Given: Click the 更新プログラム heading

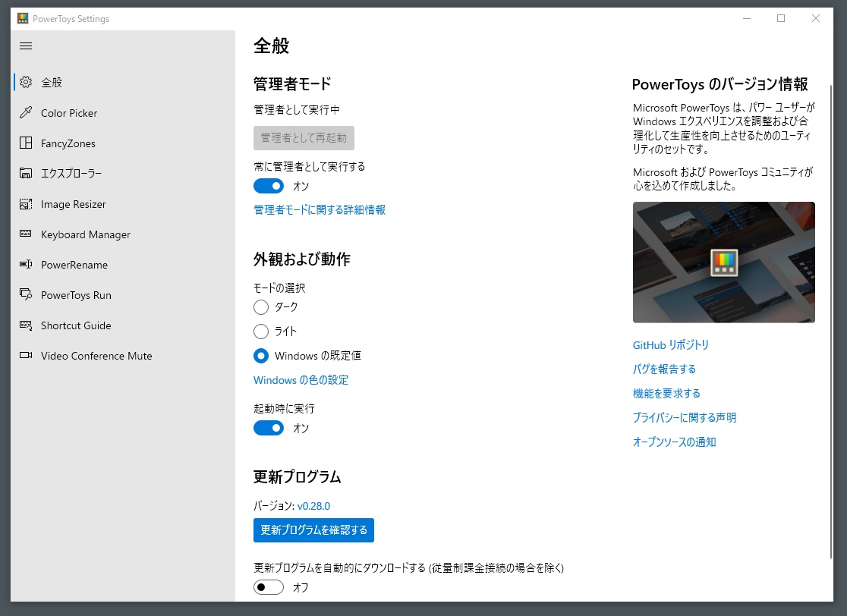Looking at the screenshot, I should point(297,476).
